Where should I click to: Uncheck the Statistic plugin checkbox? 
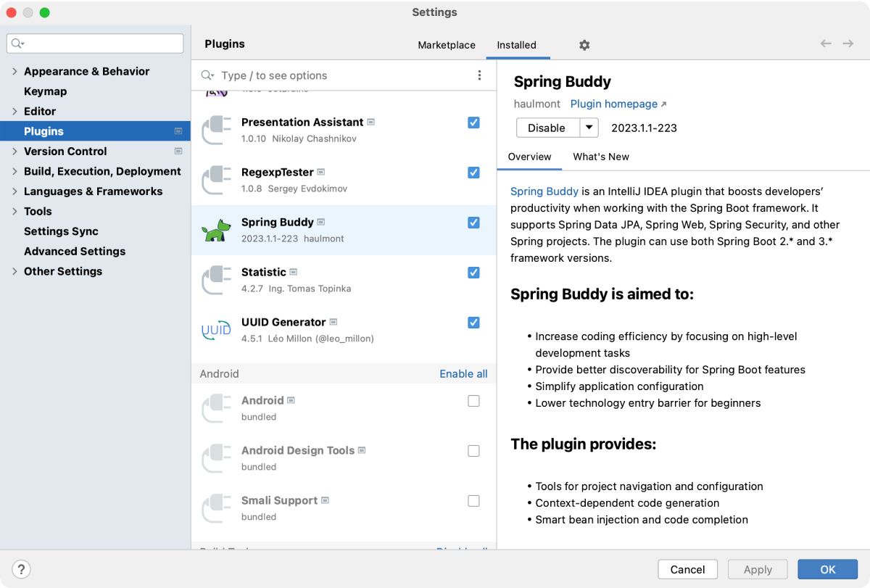[473, 273]
